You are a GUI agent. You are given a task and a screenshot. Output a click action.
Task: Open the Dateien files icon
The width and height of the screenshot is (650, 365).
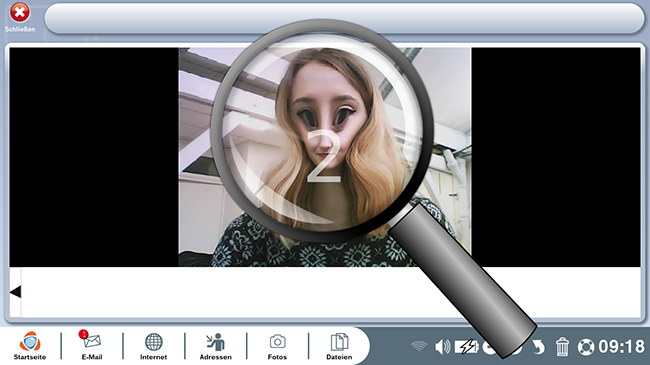pos(339,345)
